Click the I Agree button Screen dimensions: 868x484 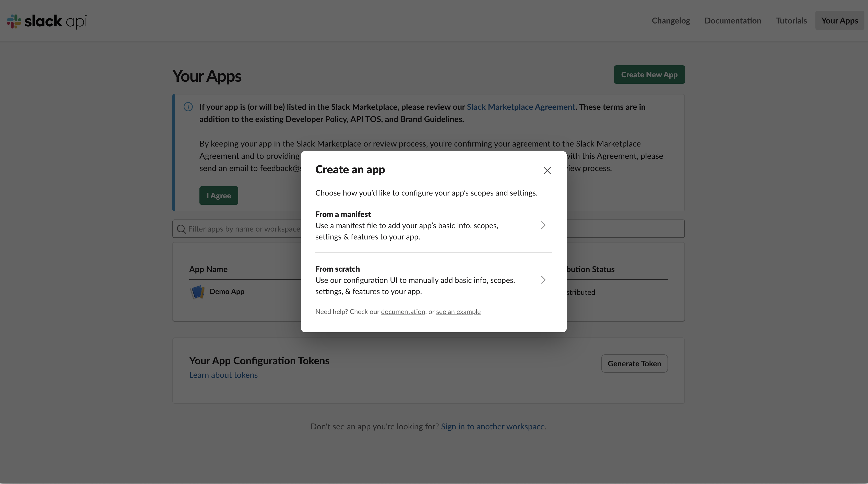coord(219,195)
